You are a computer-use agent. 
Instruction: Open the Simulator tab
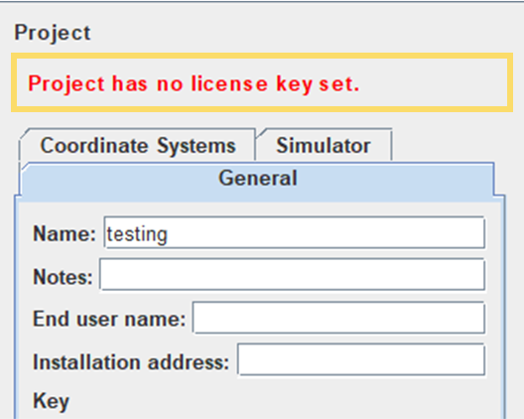[x=323, y=145]
